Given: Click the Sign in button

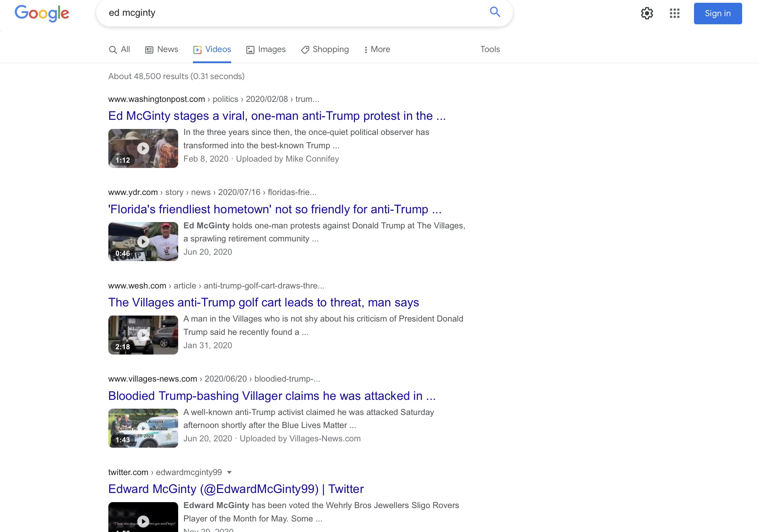Looking at the screenshot, I should click(x=718, y=13).
